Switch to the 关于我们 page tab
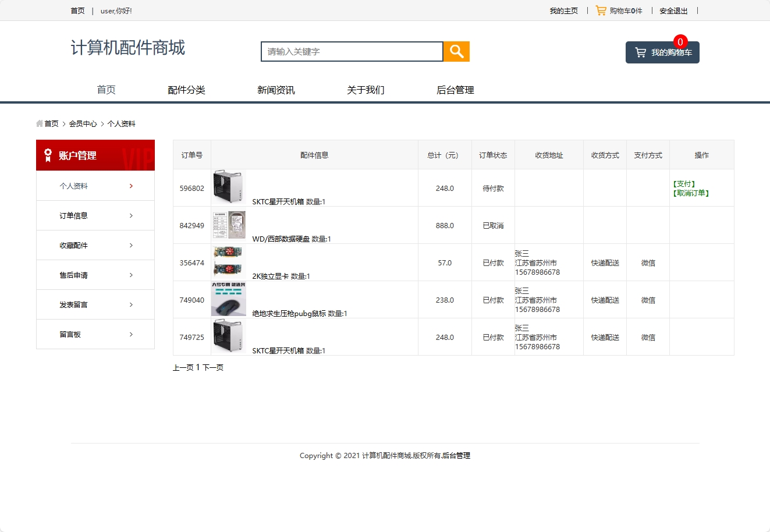 pyautogui.click(x=365, y=90)
